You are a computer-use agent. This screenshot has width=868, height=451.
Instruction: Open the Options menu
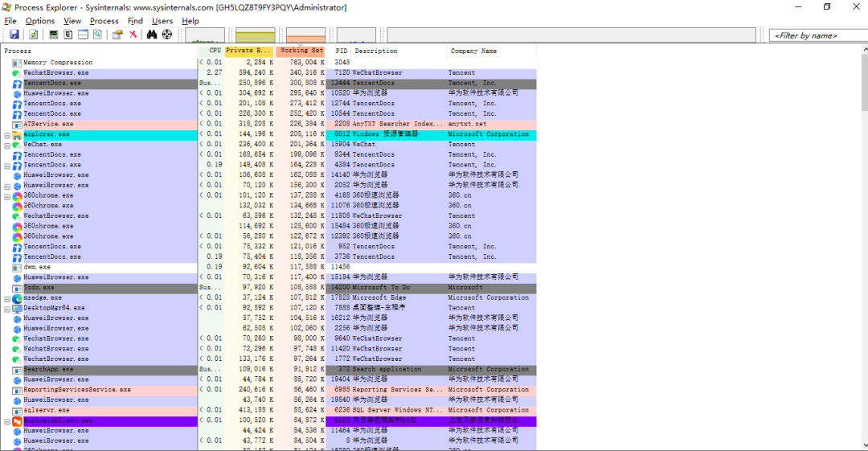(40, 21)
